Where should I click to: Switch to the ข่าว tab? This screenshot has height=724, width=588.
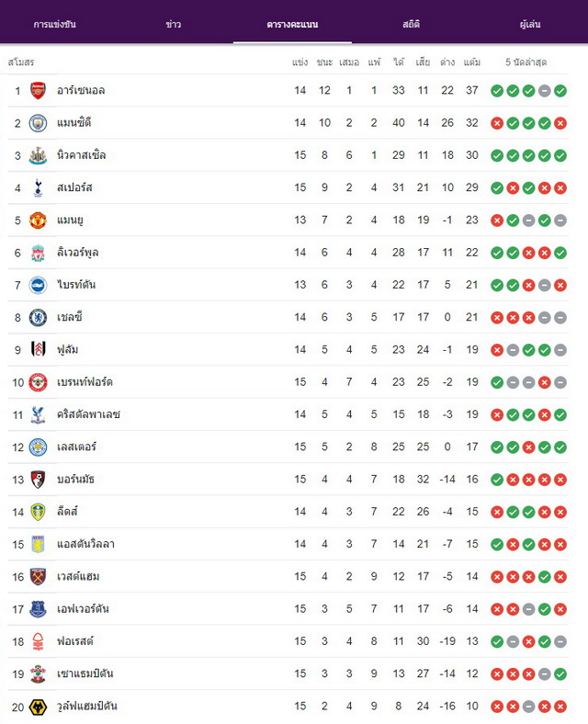pos(174,25)
